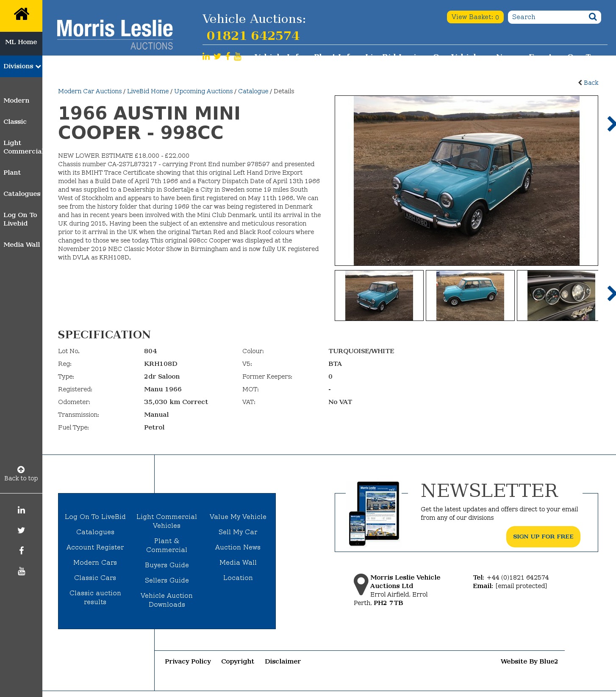Image resolution: width=616 pixels, height=697 pixels.
Task: Open Auction News footer link
Action: pyautogui.click(x=238, y=547)
